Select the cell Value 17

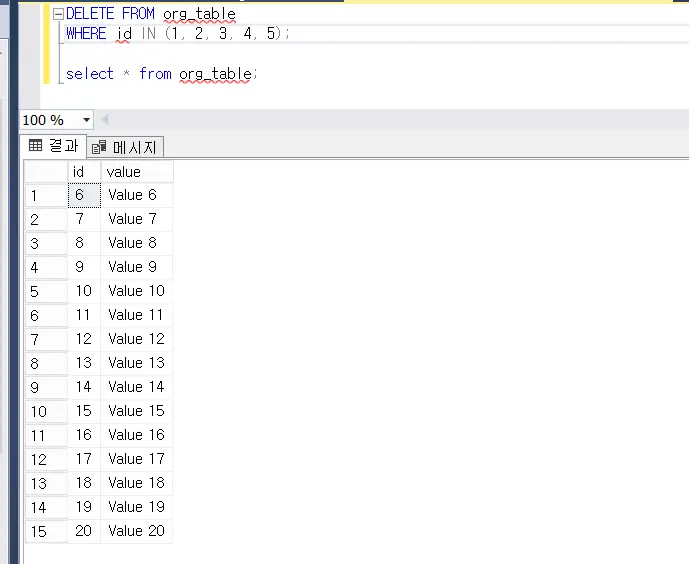tap(137, 459)
